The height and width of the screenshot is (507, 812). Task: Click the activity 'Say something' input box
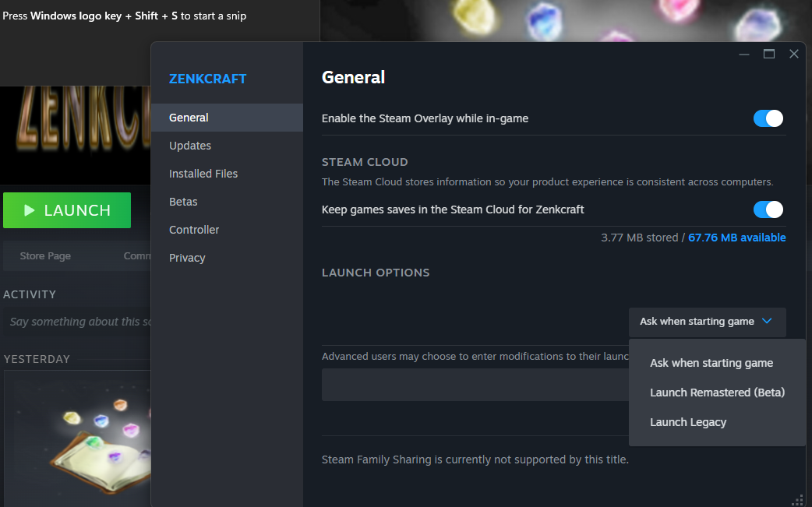pyautogui.click(x=78, y=322)
